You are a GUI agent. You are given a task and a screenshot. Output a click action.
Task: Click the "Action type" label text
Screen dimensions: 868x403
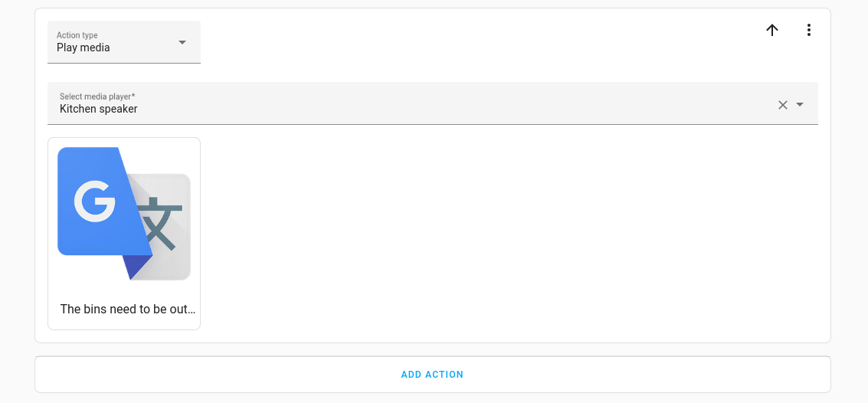click(77, 35)
